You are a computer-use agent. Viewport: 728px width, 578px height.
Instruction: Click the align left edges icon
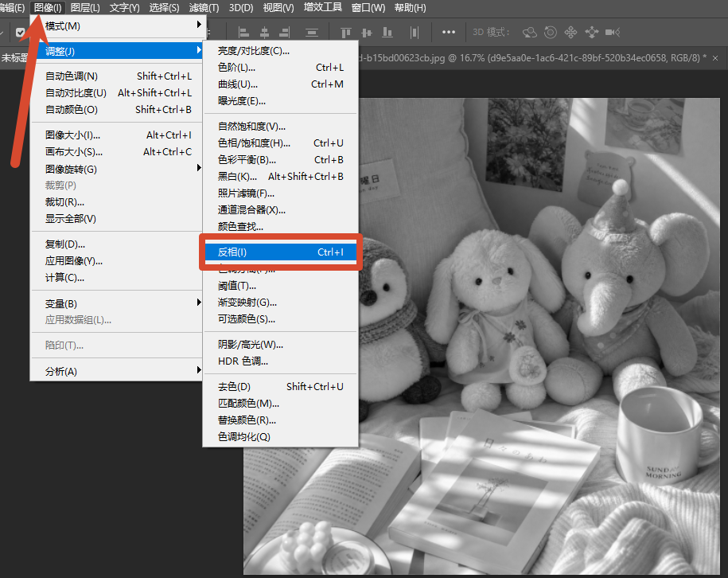click(243, 32)
